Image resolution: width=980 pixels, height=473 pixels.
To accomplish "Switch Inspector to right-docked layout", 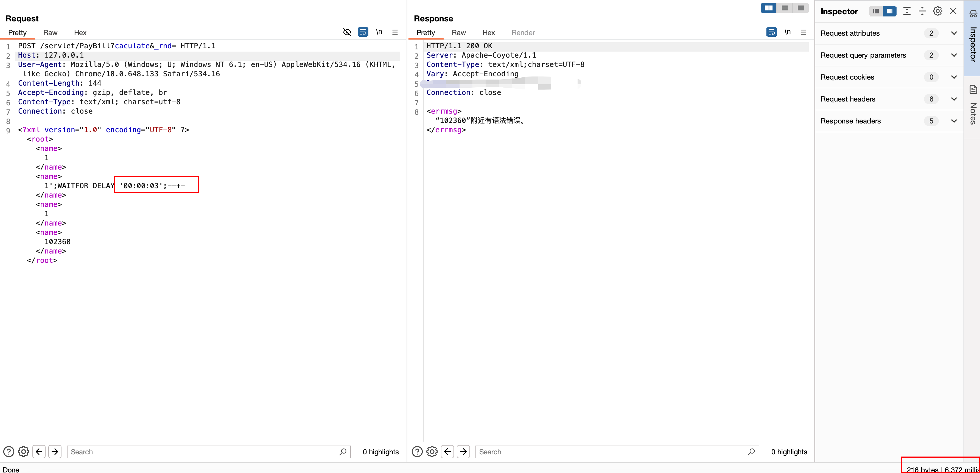I will pyautogui.click(x=889, y=11).
